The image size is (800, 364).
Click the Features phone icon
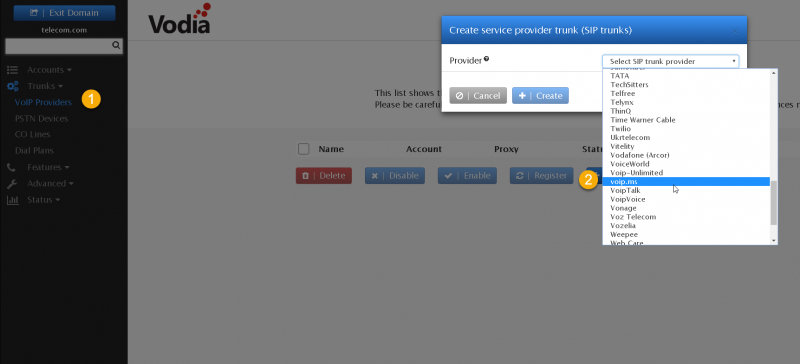[11, 167]
